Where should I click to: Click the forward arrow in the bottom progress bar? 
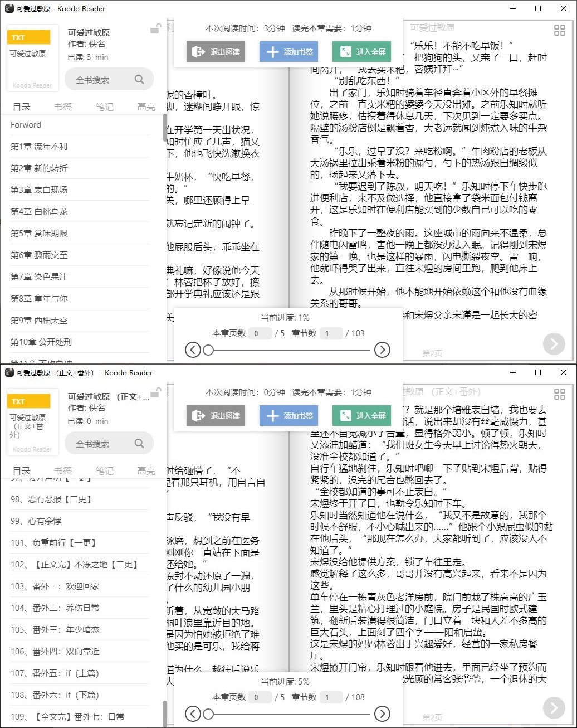pyautogui.click(x=382, y=714)
